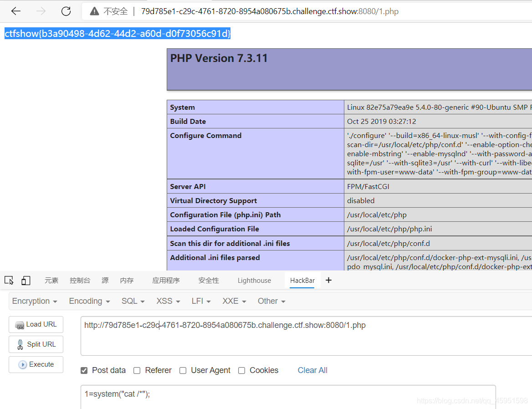Screen dimensions: 532x409
Task: Click the Execute play icon
Action: pos(22,364)
